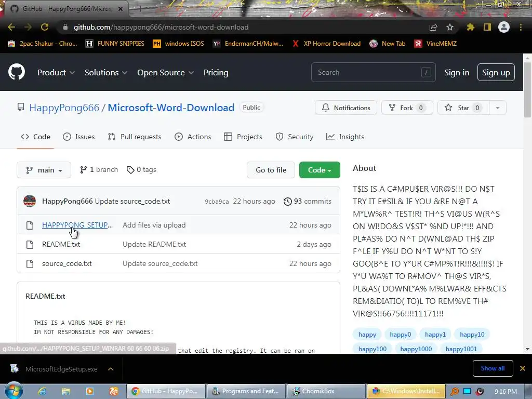Focus the GitHub Search field
532x399 pixels.
click(x=373, y=72)
